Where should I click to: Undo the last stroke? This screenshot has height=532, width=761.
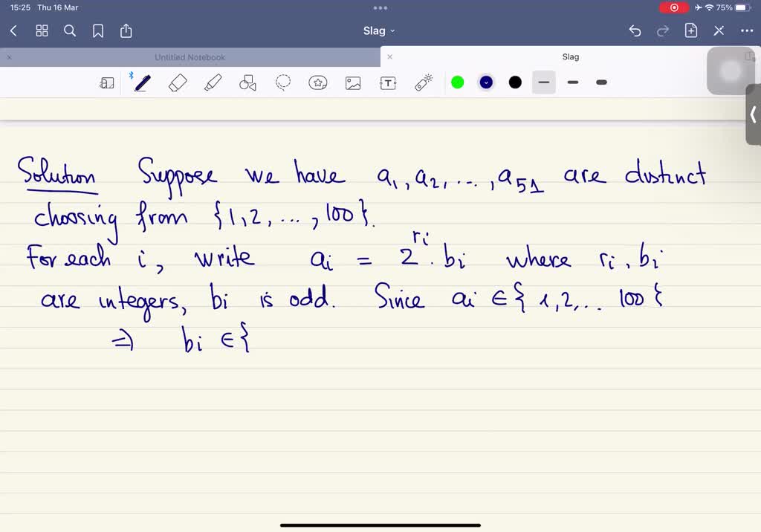[634, 30]
